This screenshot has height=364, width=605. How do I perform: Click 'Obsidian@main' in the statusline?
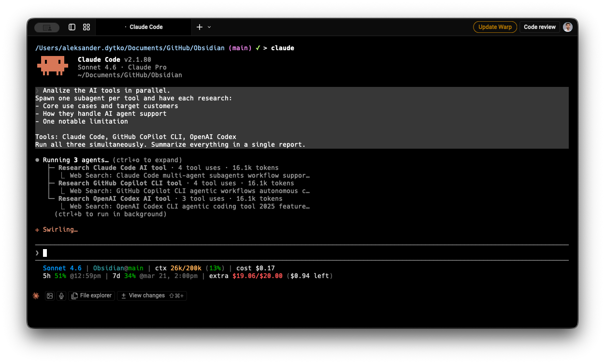pos(118,268)
